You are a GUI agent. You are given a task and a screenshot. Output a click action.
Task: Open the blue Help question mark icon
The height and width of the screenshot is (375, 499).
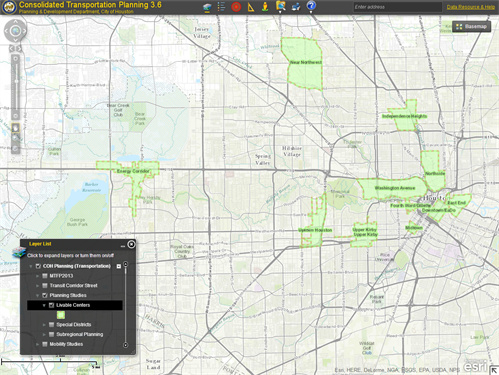pos(311,6)
